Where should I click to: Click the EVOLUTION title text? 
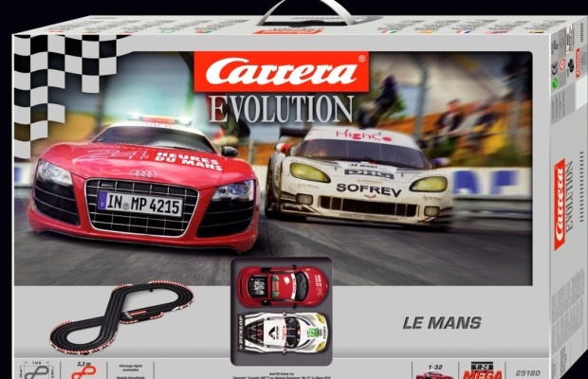pos(282,109)
